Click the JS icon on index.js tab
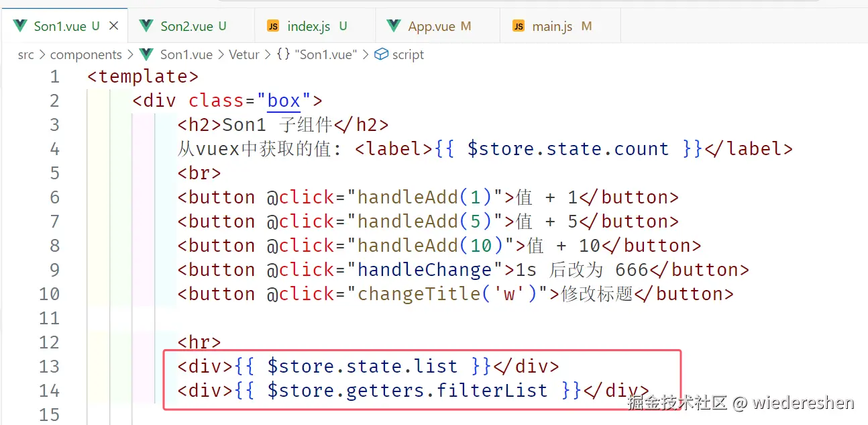868x425 pixels. click(273, 26)
